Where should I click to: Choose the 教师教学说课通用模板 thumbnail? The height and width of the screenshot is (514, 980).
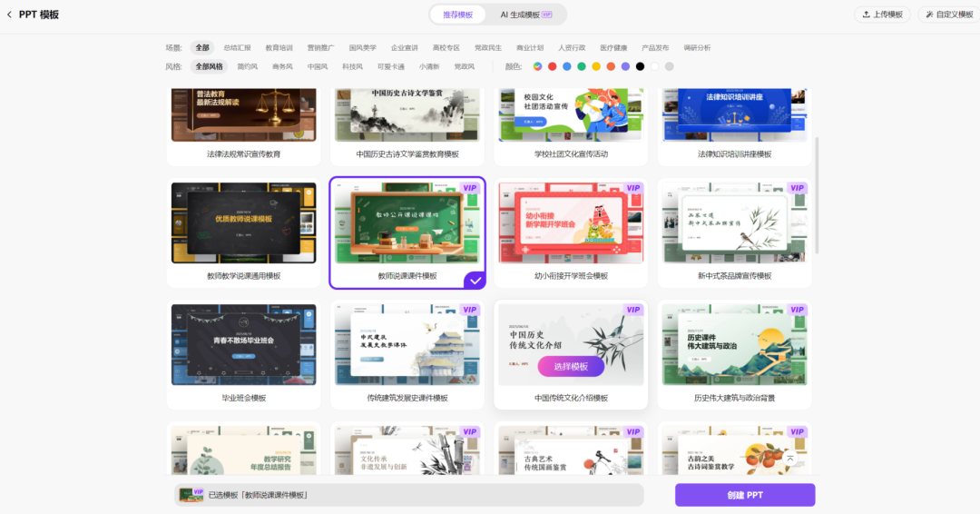click(x=244, y=223)
